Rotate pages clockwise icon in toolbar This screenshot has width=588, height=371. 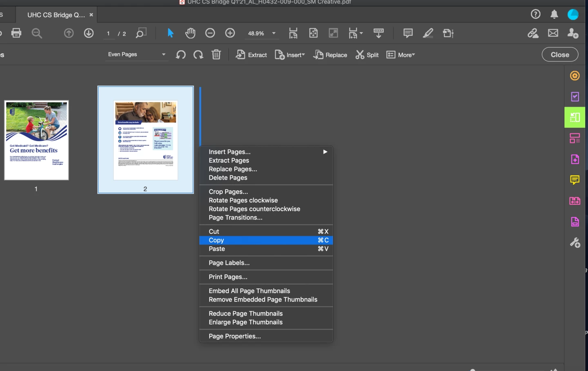click(x=198, y=55)
